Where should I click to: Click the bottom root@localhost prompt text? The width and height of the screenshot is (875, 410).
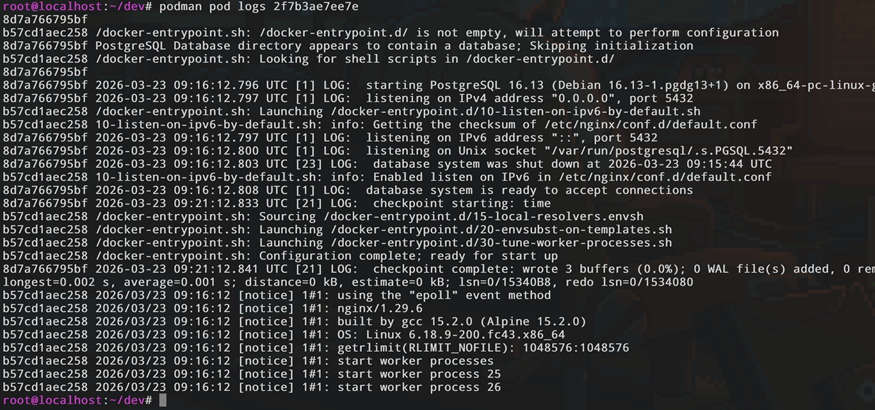click(77, 400)
